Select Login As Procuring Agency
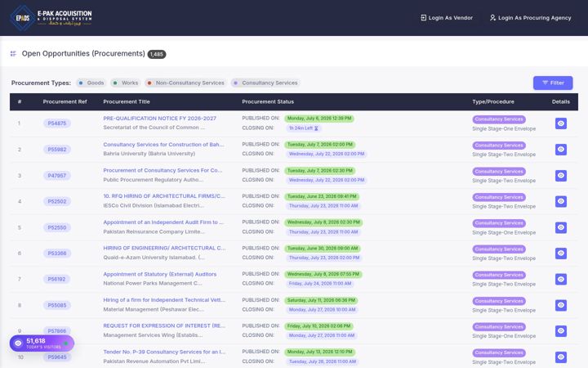 [530, 18]
